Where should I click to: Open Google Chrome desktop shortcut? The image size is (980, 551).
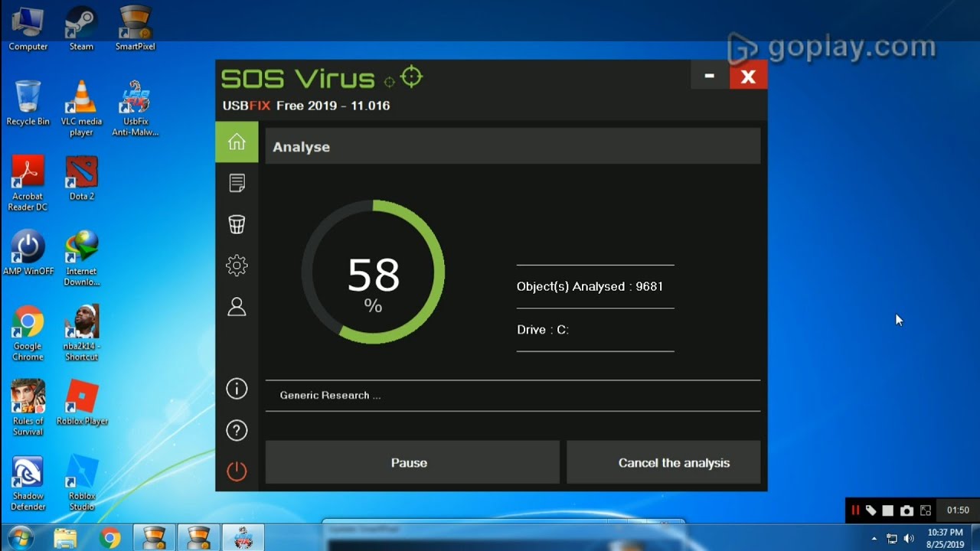click(x=28, y=334)
